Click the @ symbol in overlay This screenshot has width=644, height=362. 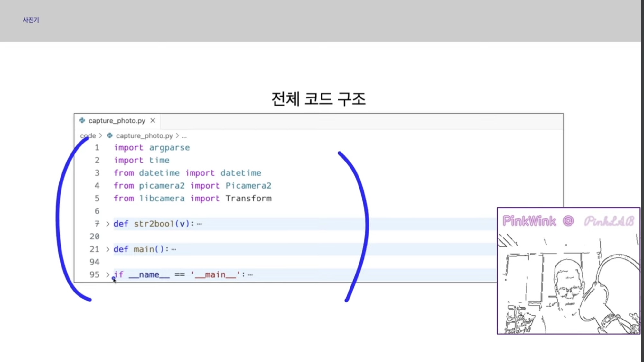pyautogui.click(x=568, y=221)
